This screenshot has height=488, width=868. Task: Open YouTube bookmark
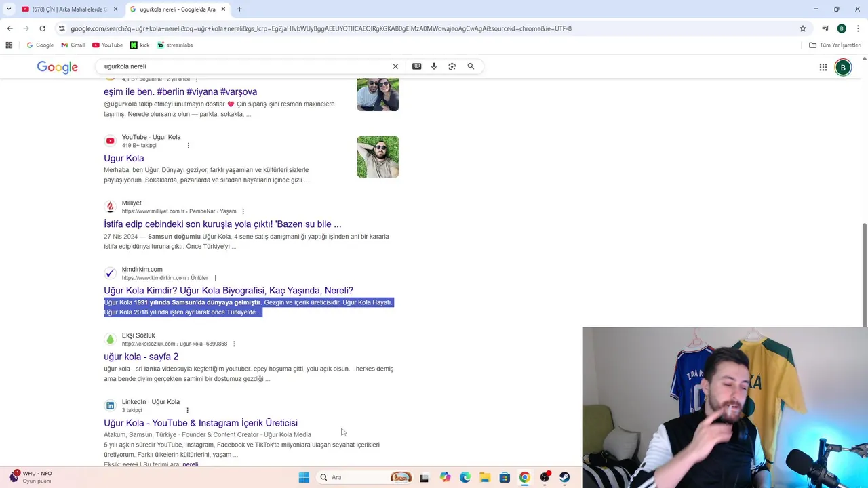point(107,45)
